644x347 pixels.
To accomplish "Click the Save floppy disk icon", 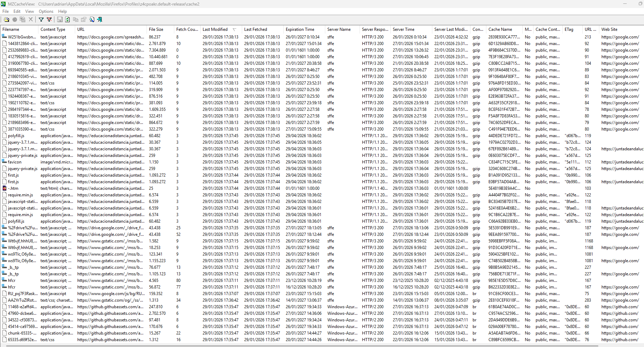I will (x=60, y=20).
